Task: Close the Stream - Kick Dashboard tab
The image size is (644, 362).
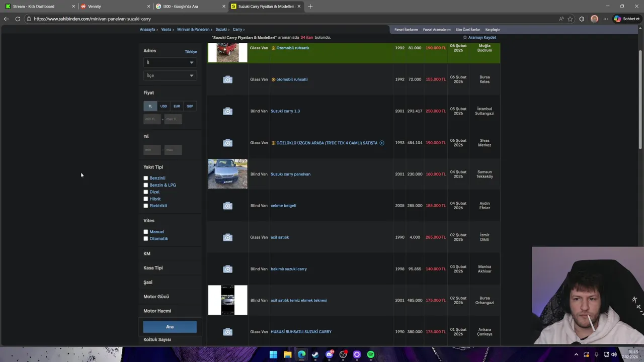Action: [73, 6]
